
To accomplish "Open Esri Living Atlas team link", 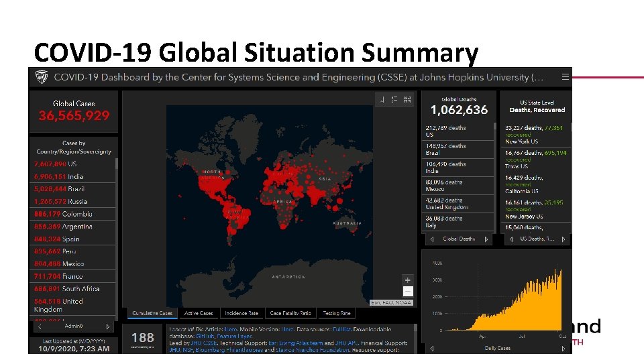I will 295,343.
